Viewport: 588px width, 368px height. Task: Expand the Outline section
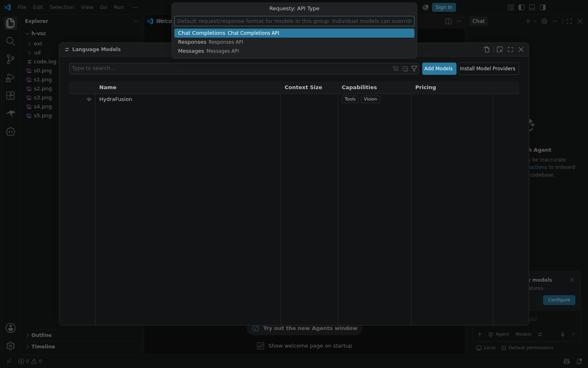(41, 335)
